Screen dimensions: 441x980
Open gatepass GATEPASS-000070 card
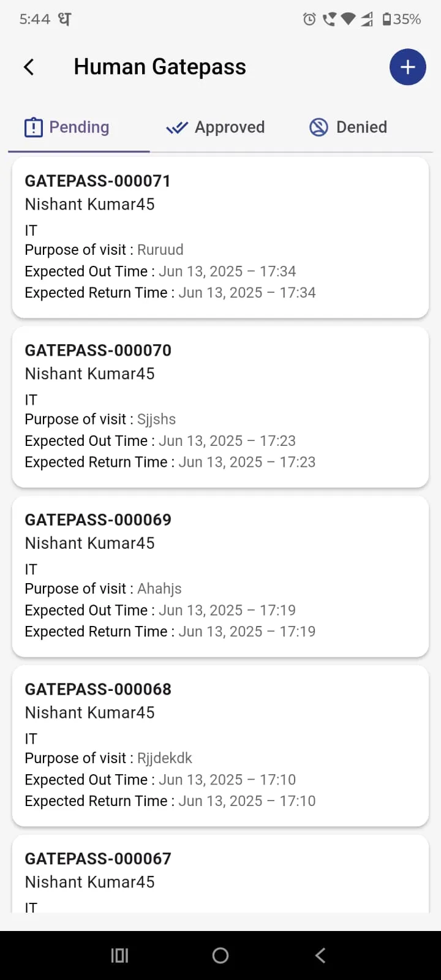(x=221, y=407)
